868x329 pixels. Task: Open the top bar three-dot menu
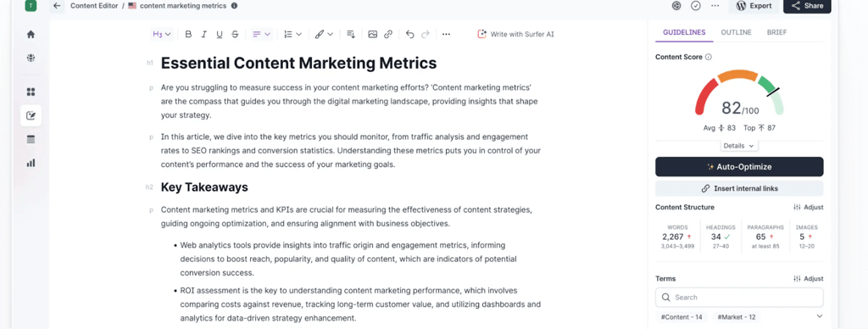(715, 6)
